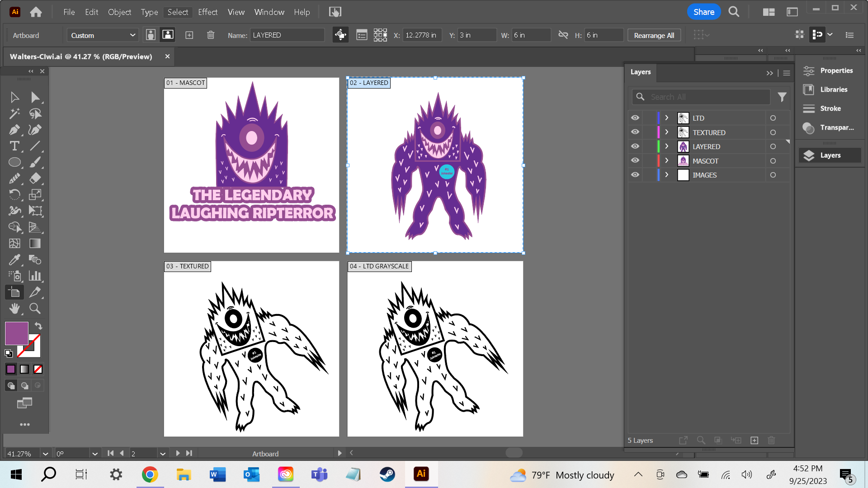The image size is (868, 488).
Task: Open the Properties panel
Action: [x=829, y=70]
